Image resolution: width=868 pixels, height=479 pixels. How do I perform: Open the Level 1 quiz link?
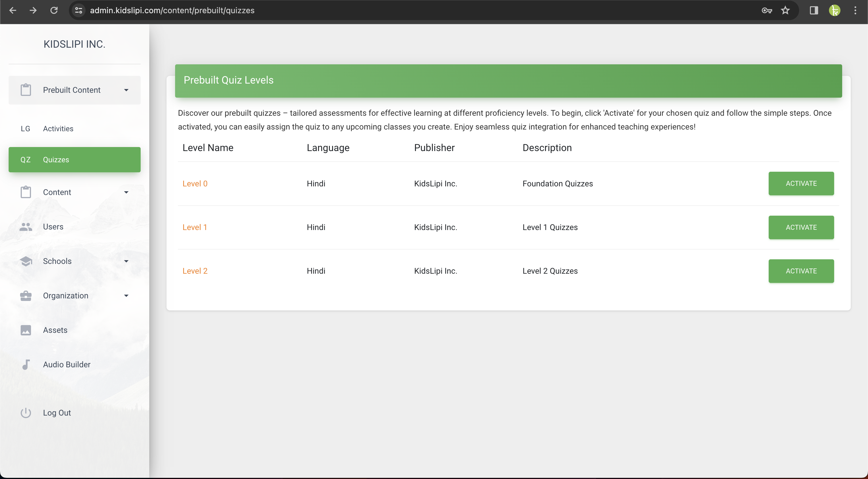pyautogui.click(x=194, y=227)
